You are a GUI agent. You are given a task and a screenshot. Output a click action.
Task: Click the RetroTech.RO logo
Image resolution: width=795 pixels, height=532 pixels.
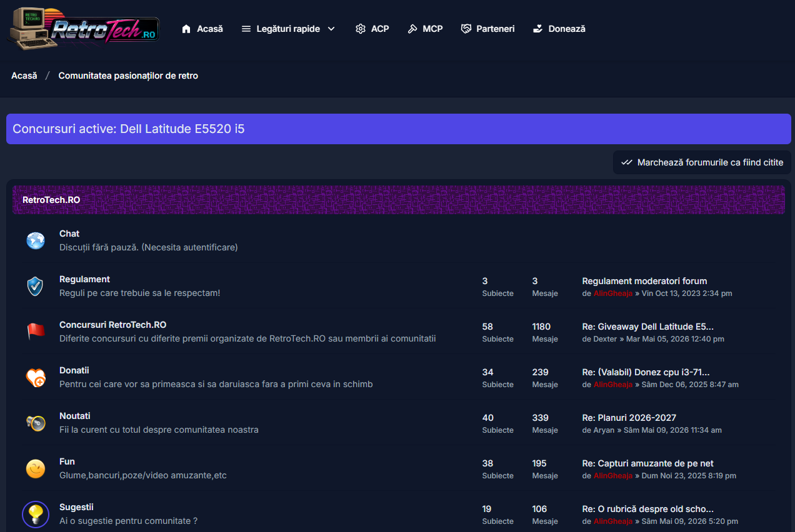[x=83, y=29]
